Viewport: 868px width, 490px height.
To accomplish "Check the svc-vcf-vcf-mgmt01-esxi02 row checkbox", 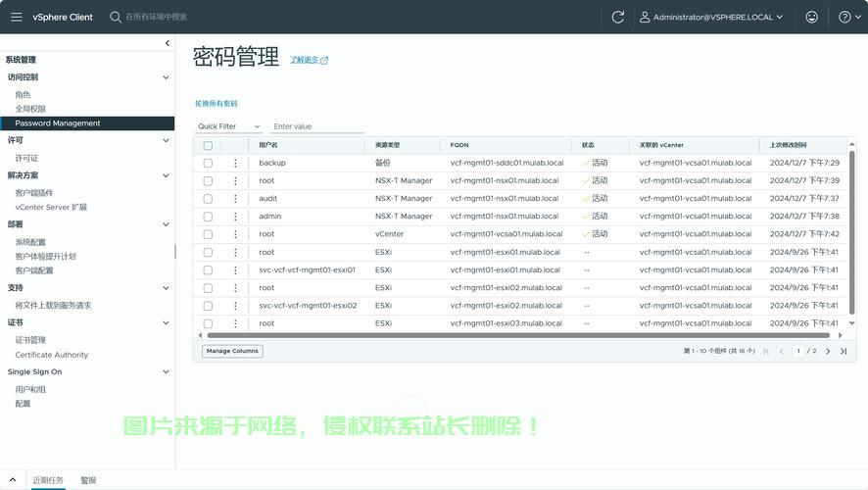I will (208, 306).
